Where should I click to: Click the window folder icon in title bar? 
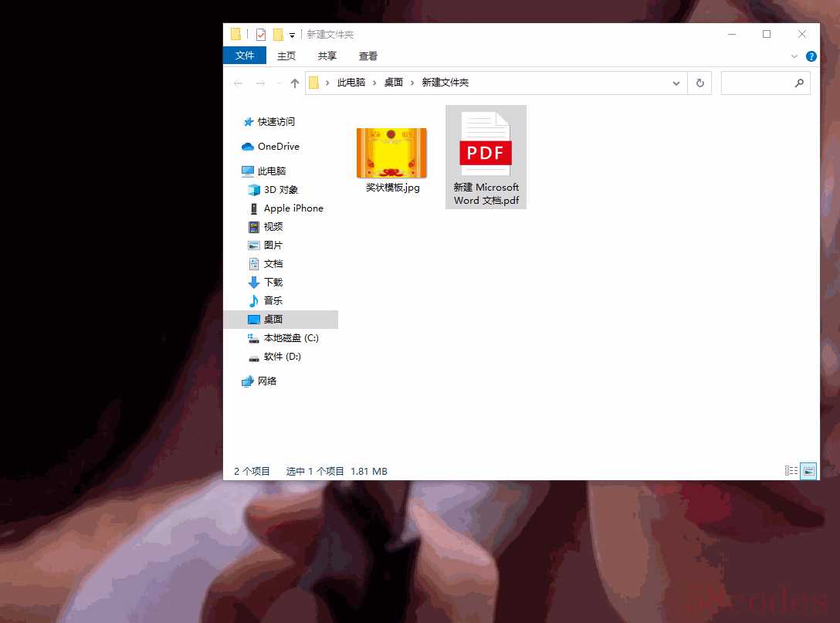click(x=235, y=34)
